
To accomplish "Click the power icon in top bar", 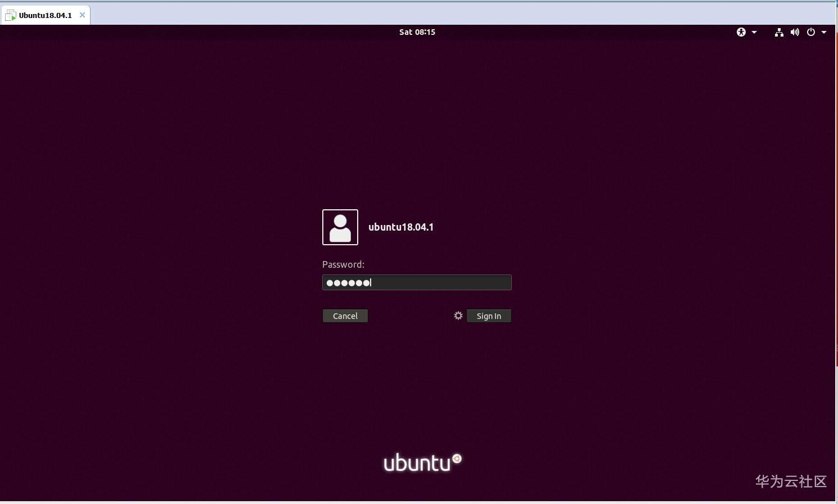I will (811, 32).
